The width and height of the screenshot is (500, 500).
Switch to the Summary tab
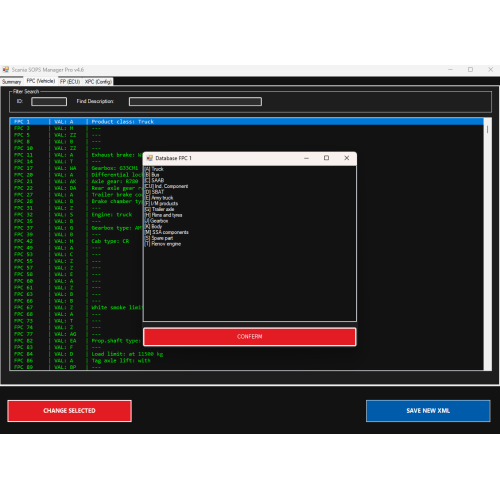pos(11,82)
